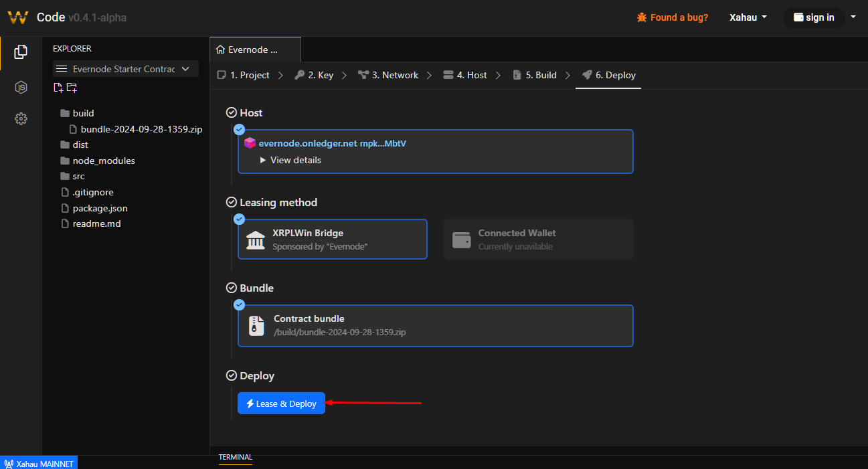Click the sign in button
868x469 pixels.
click(814, 17)
